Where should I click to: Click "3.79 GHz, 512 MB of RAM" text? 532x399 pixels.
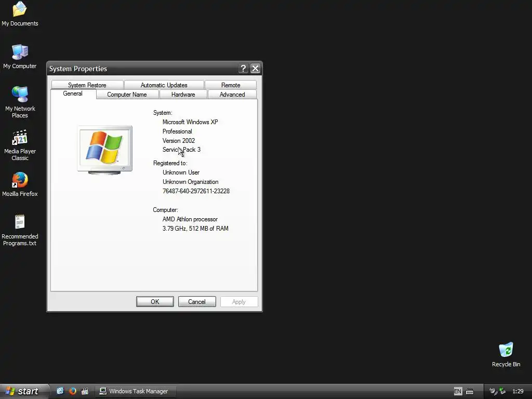[195, 229]
